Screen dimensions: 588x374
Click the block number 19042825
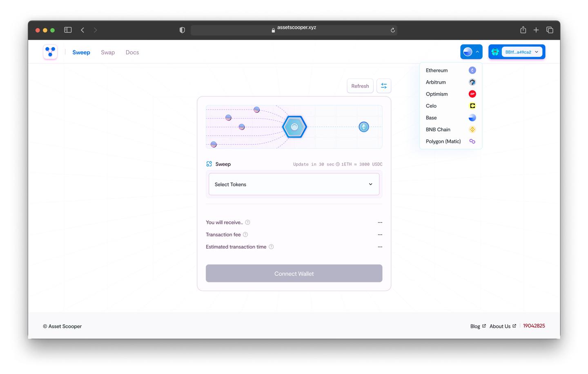pyautogui.click(x=534, y=326)
